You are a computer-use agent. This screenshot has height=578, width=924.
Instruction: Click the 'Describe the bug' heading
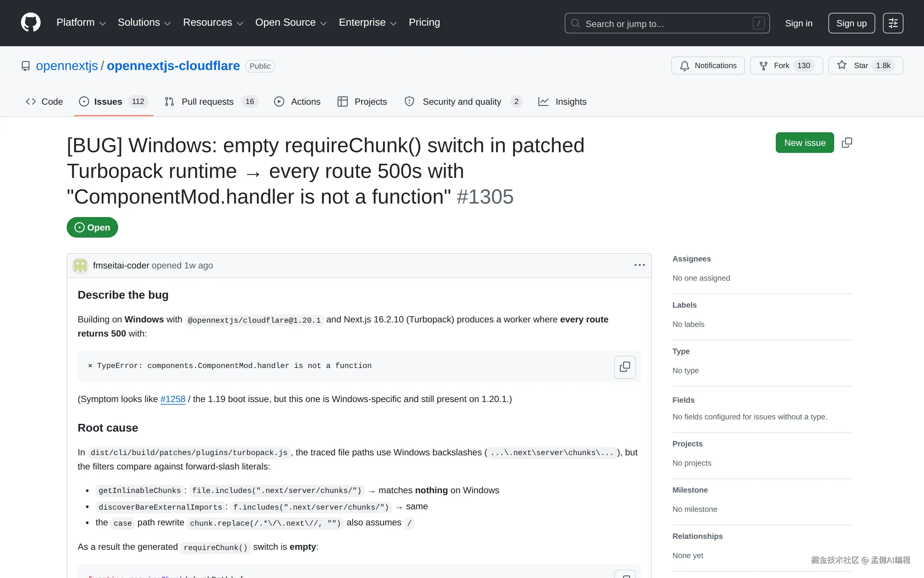(123, 295)
